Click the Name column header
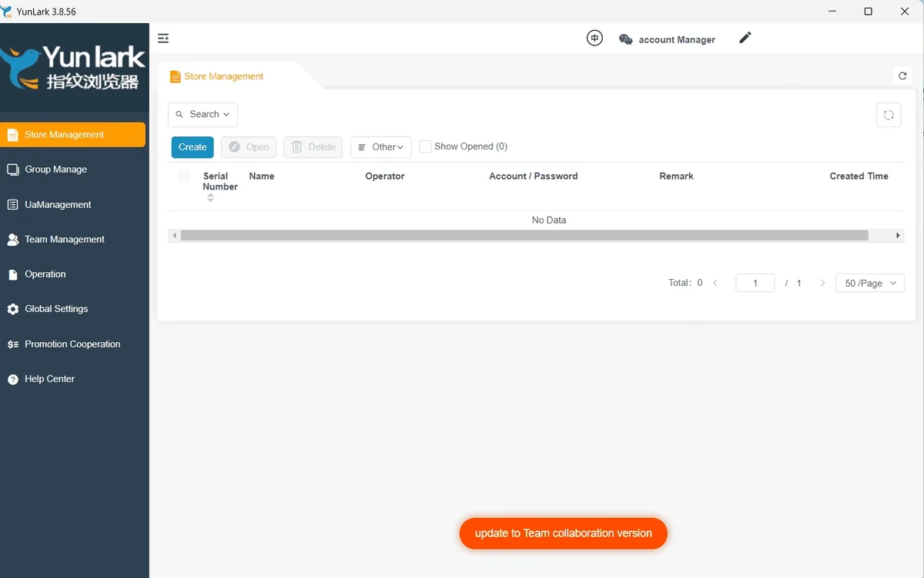 coord(262,176)
